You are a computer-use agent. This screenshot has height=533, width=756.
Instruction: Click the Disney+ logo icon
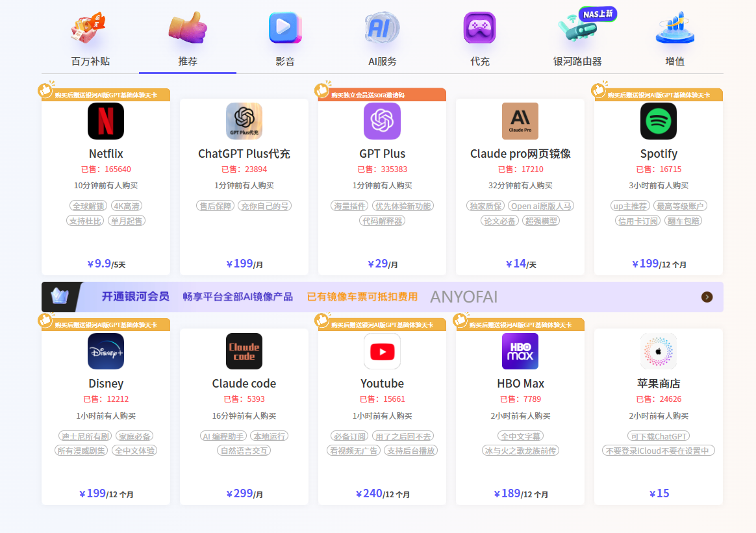point(106,351)
